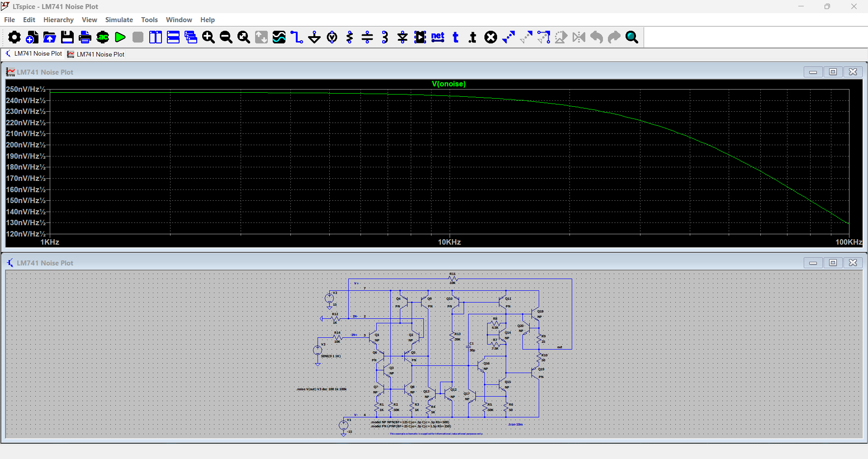Tile windows vertically using the toolbar icon
Viewport: 868px width, 459px height.
coord(156,37)
